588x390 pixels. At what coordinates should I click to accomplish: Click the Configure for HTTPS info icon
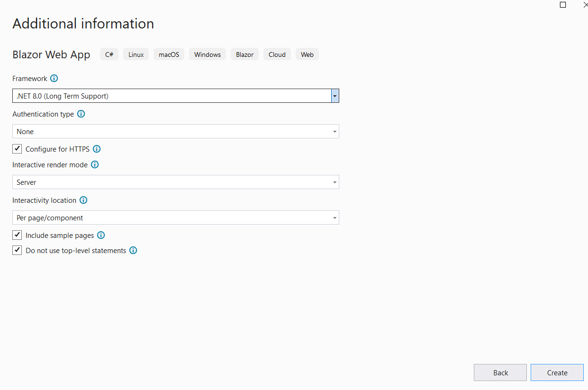[x=97, y=149]
